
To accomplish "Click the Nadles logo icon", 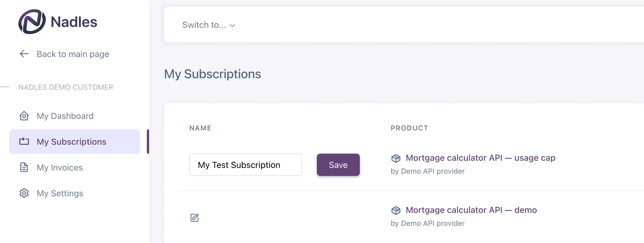I will pyautogui.click(x=32, y=22).
